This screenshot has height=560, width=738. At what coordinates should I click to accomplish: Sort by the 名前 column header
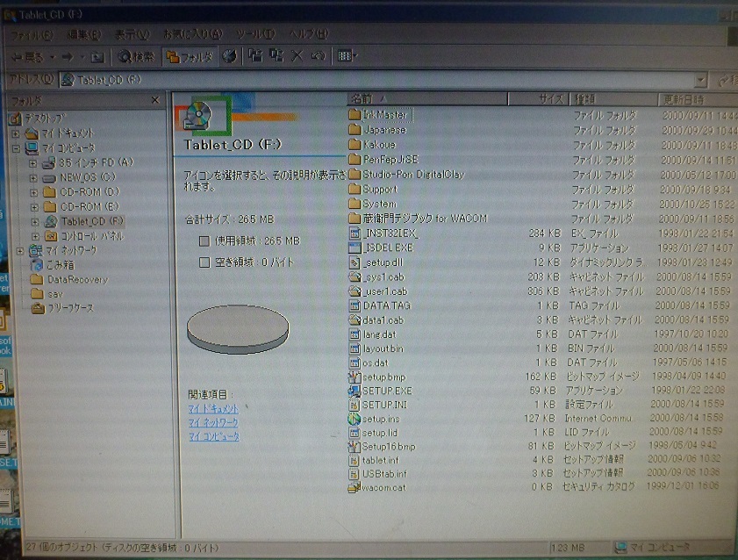pyautogui.click(x=427, y=99)
